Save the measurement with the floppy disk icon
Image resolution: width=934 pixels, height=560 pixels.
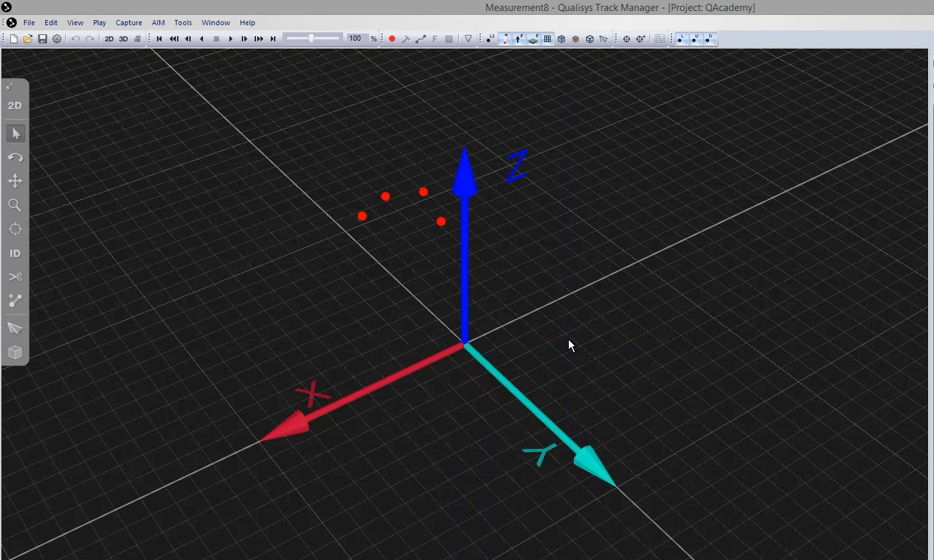[x=43, y=39]
